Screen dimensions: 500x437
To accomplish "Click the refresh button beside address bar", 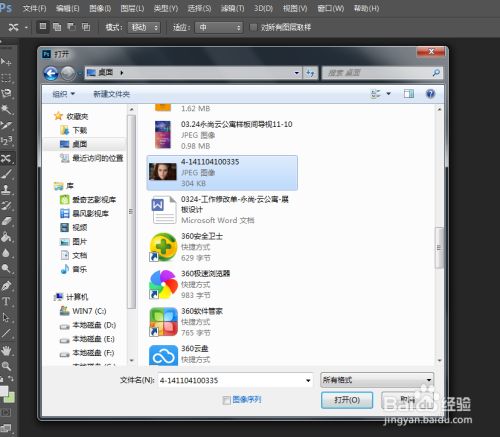I will click(x=310, y=73).
